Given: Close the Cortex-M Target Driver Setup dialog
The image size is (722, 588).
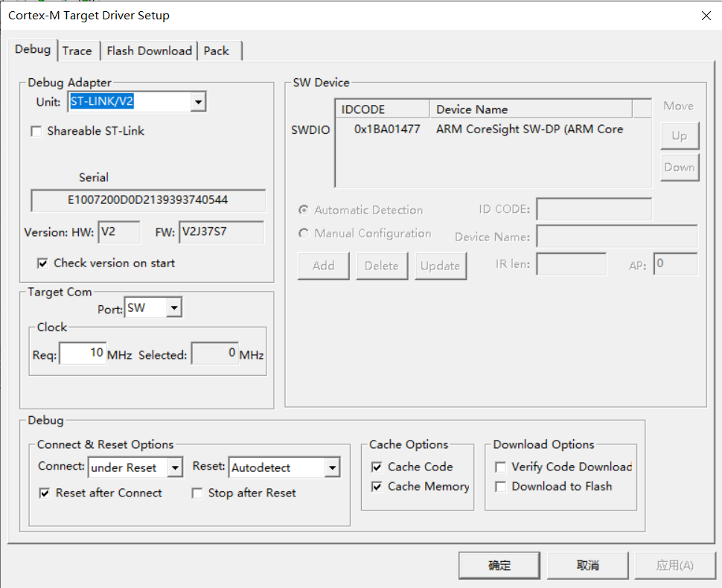Looking at the screenshot, I should pyautogui.click(x=706, y=16).
